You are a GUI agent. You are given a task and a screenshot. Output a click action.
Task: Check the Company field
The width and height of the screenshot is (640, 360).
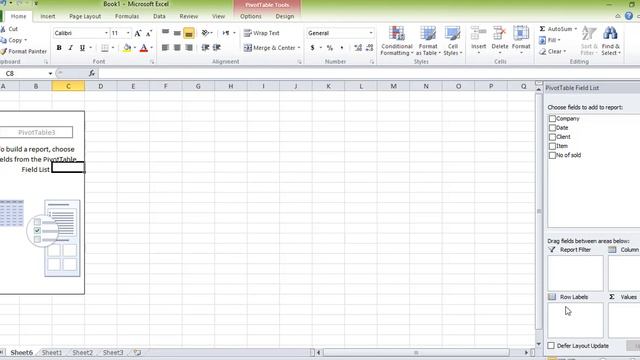(552, 118)
